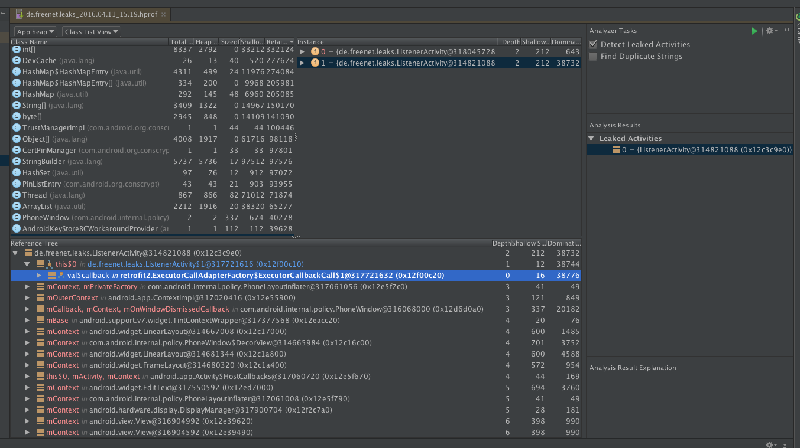800x448 pixels.
Task: Sort by the Heap Count column header
Action: (206, 42)
